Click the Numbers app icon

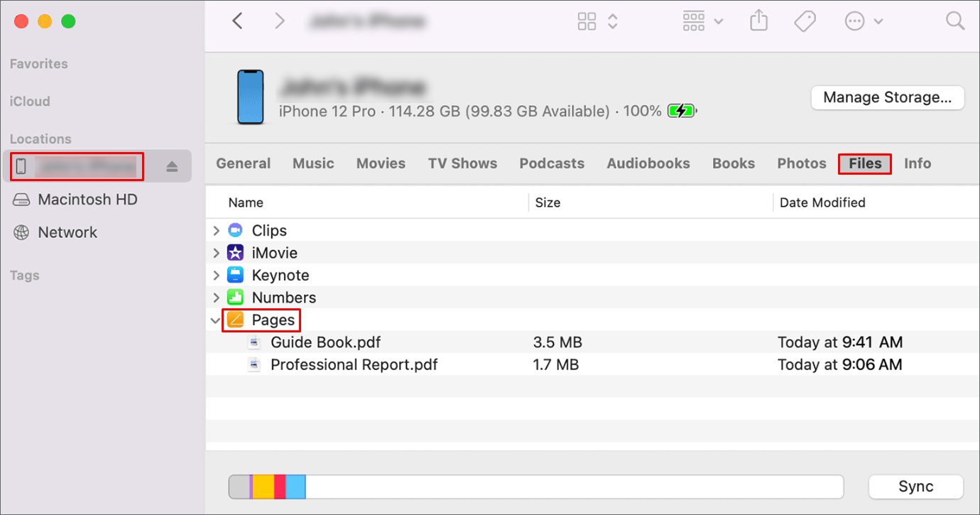pyautogui.click(x=235, y=298)
